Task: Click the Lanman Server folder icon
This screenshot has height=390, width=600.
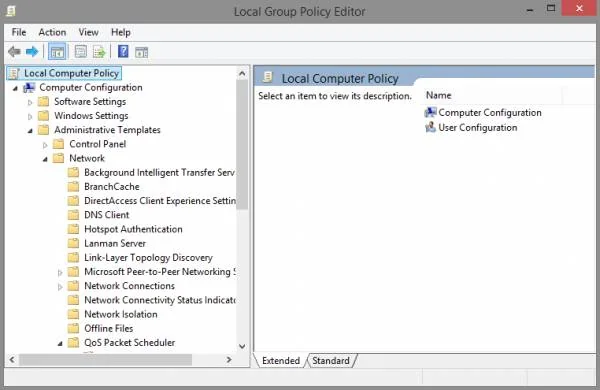Action: pos(73,243)
